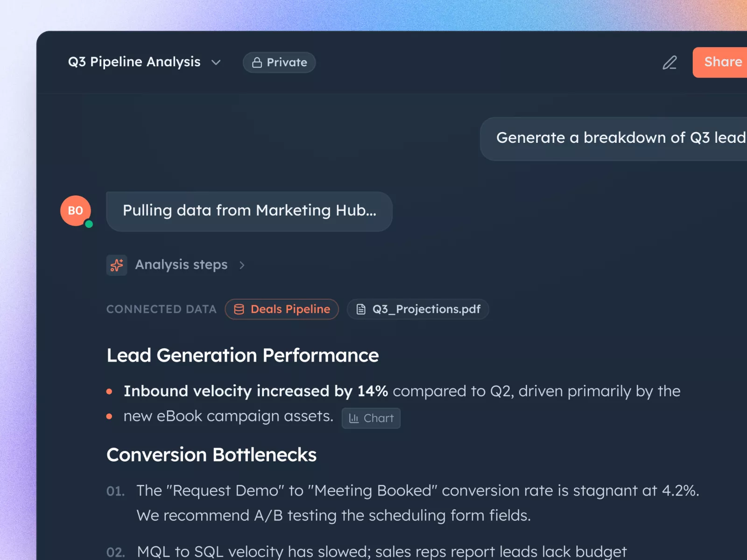Click the BO avatar circle
The height and width of the screenshot is (560, 747).
pos(75,210)
